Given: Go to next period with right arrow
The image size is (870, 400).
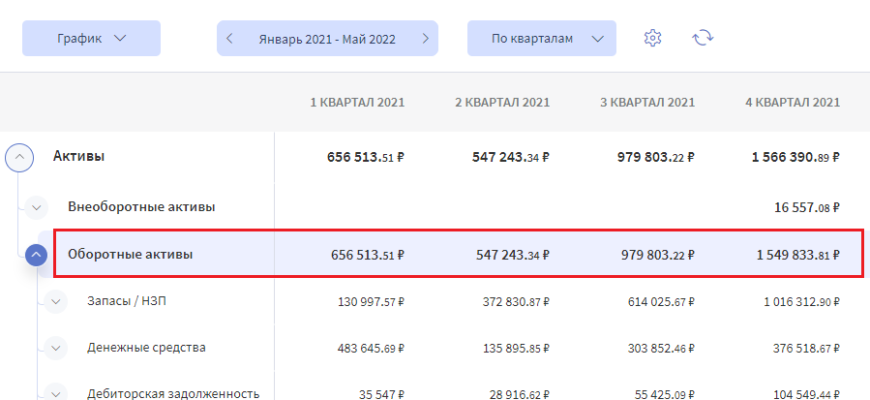Looking at the screenshot, I should coord(425,39).
